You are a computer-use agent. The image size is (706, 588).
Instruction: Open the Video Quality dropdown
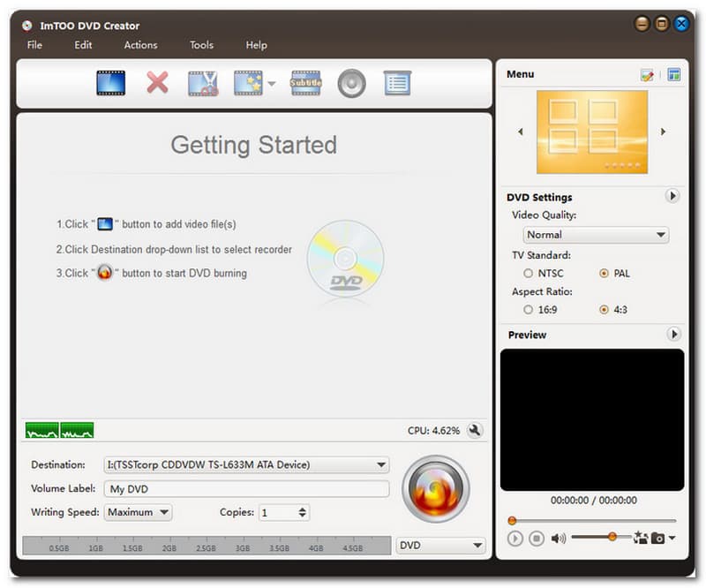(595, 235)
